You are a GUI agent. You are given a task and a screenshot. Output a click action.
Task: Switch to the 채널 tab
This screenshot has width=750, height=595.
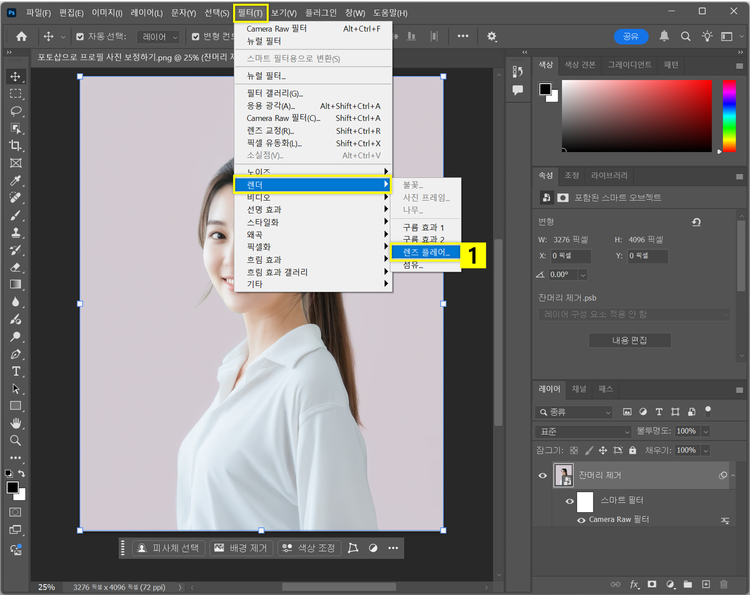(579, 388)
